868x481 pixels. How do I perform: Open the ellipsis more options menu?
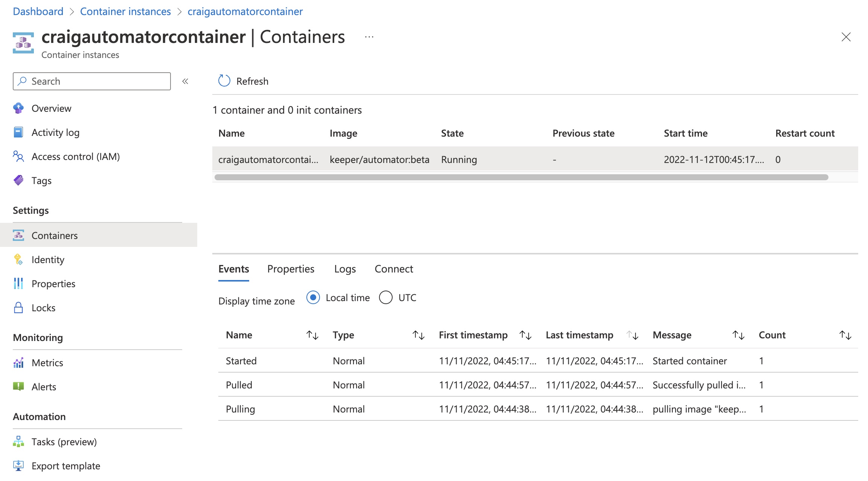click(369, 37)
